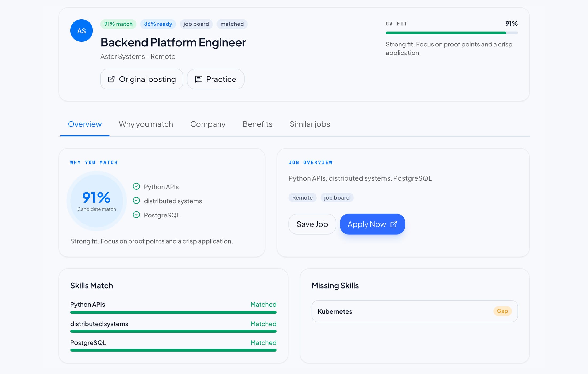This screenshot has height=374, width=588.
Task: Click the CV FIT 91% value
Action: [x=512, y=24]
